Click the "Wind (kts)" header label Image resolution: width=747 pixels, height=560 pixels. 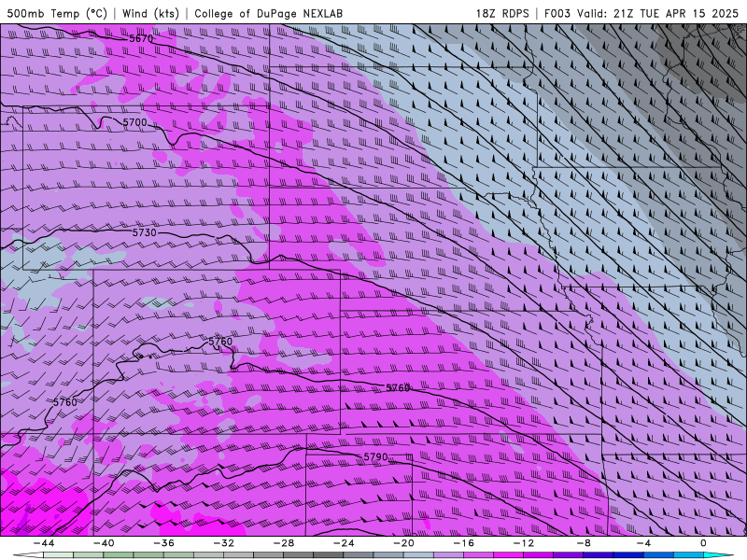tap(150, 13)
